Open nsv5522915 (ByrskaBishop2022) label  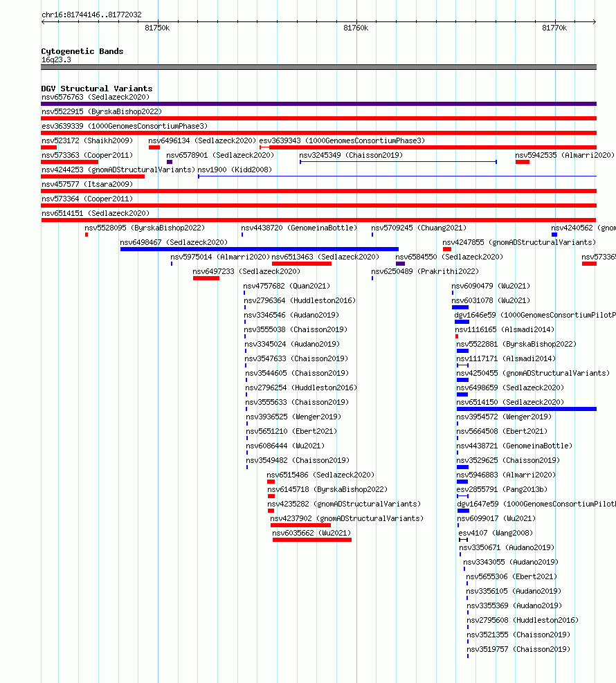point(102,111)
